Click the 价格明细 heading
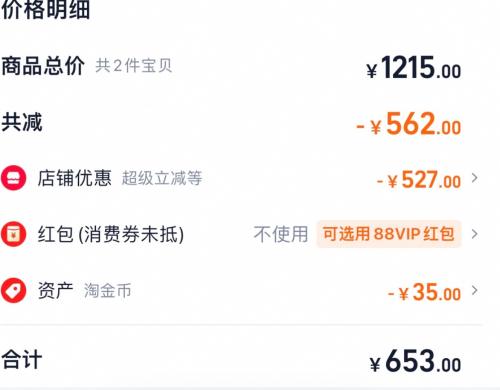The height and width of the screenshot is (390, 500). pyautogui.click(x=46, y=9)
